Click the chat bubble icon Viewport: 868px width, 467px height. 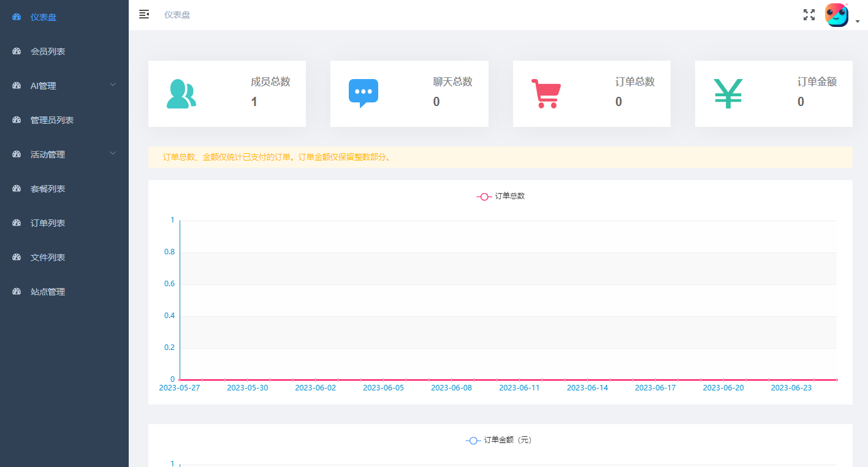click(x=364, y=93)
